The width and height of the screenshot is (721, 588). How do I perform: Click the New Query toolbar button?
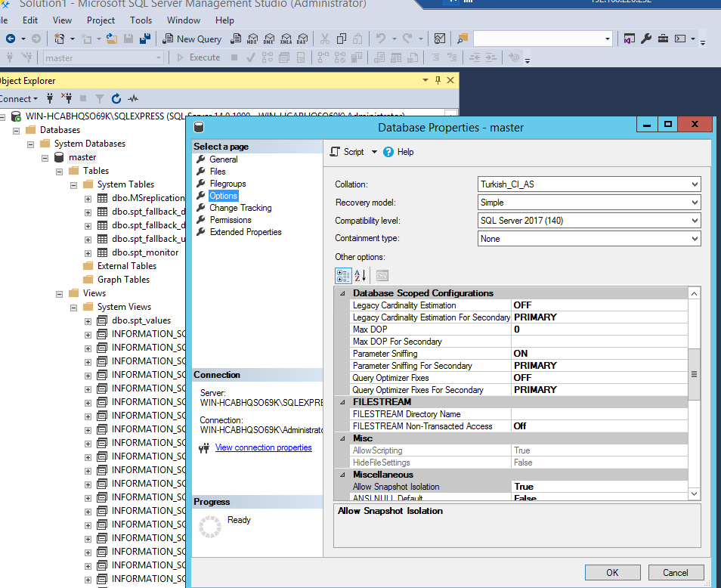[x=192, y=39]
